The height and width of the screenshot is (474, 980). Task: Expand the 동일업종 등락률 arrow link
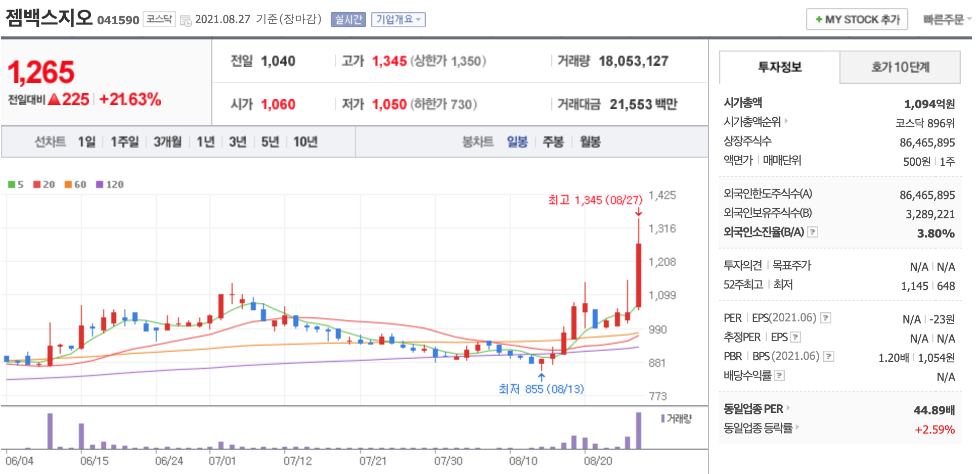pos(797,428)
